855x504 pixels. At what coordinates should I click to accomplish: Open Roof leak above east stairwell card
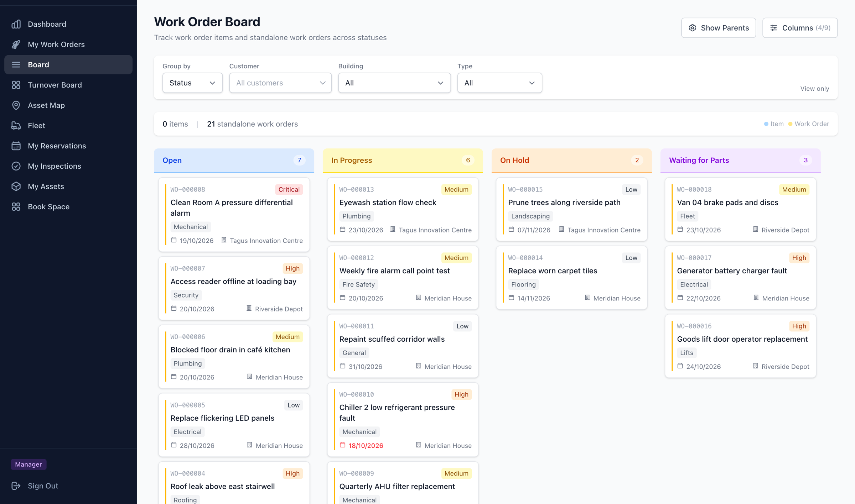tap(234, 483)
